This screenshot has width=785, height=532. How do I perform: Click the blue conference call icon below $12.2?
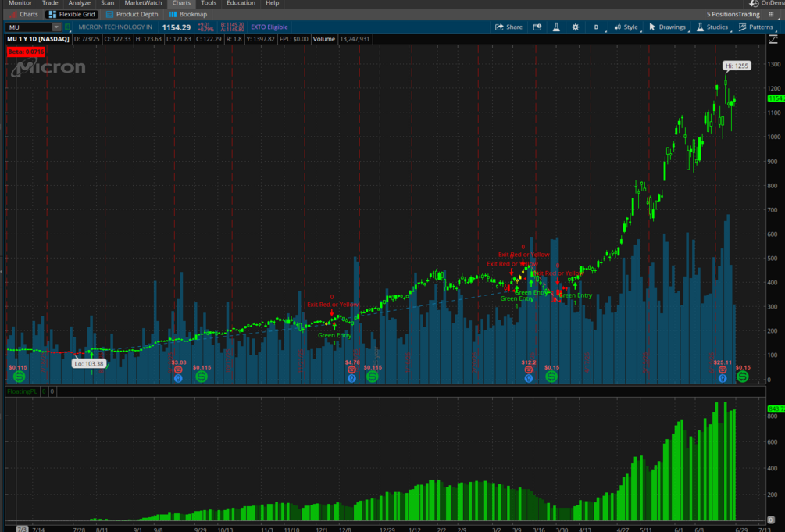529,379
